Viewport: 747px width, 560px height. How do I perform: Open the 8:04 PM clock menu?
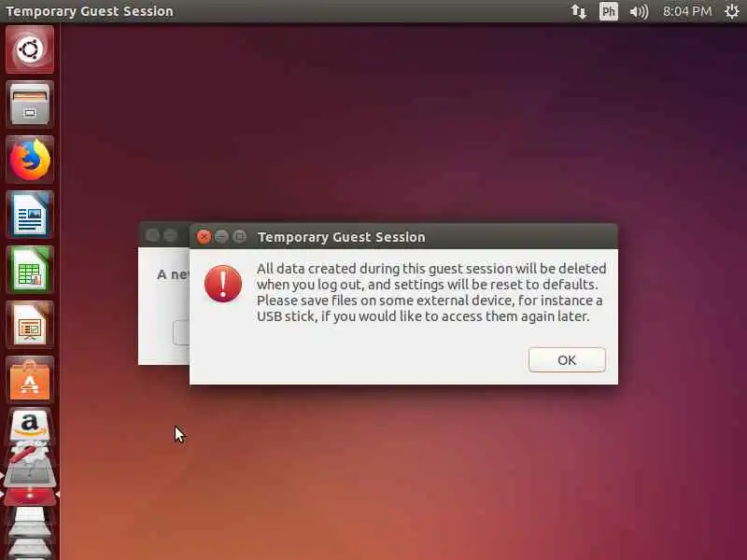(x=687, y=11)
